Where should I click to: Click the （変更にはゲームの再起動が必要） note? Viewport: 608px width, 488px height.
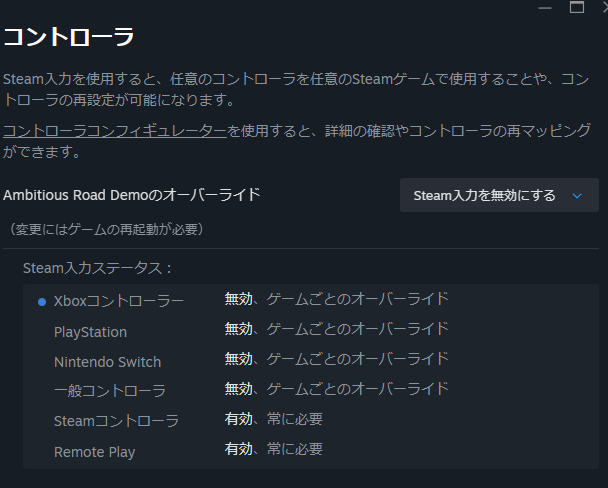(x=106, y=229)
